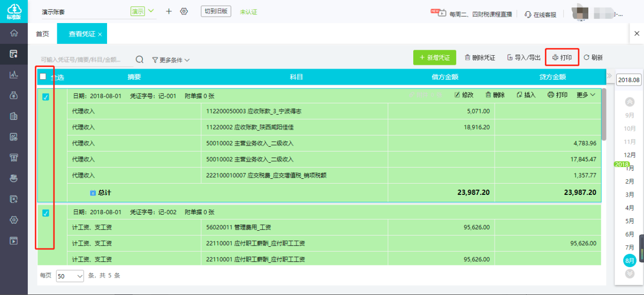This screenshot has height=295, width=644.
Task: Click print icon on voucher 记-001 row
Action: 557,95
